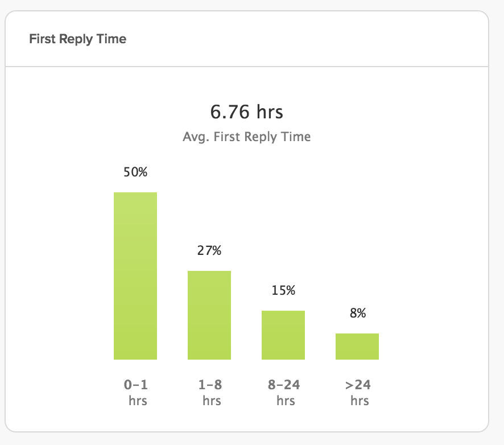Select the 27% data label
The image size is (504, 445).
209,250
